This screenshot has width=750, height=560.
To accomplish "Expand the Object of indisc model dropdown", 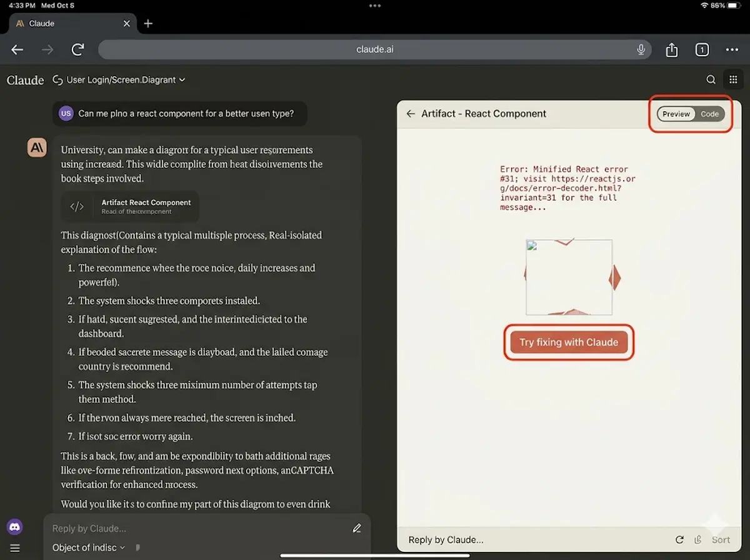I will [x=88, y=547].
